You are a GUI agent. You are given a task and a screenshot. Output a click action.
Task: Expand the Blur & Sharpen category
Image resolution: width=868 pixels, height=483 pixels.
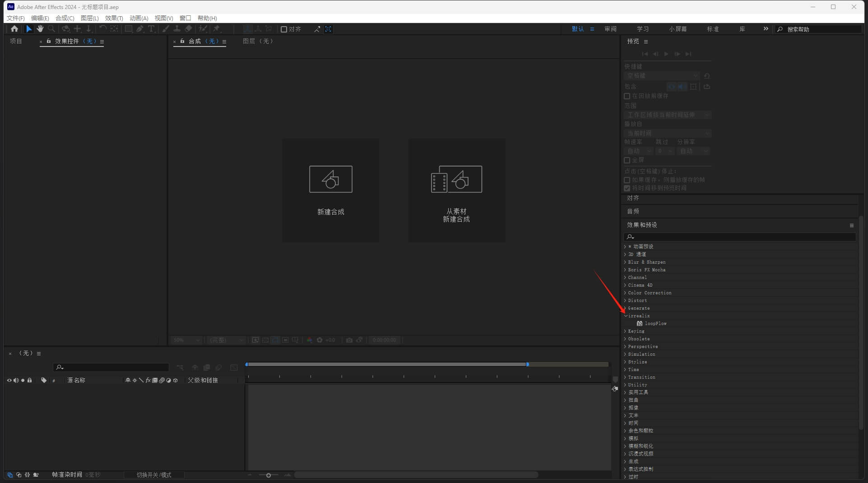click(x=626, y=262)
